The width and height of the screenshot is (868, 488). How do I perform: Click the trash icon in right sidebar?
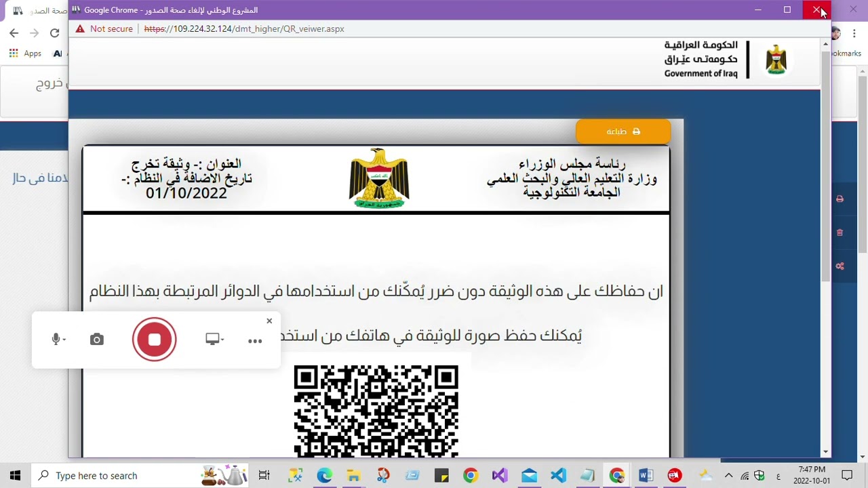click(x=840, y=232)
